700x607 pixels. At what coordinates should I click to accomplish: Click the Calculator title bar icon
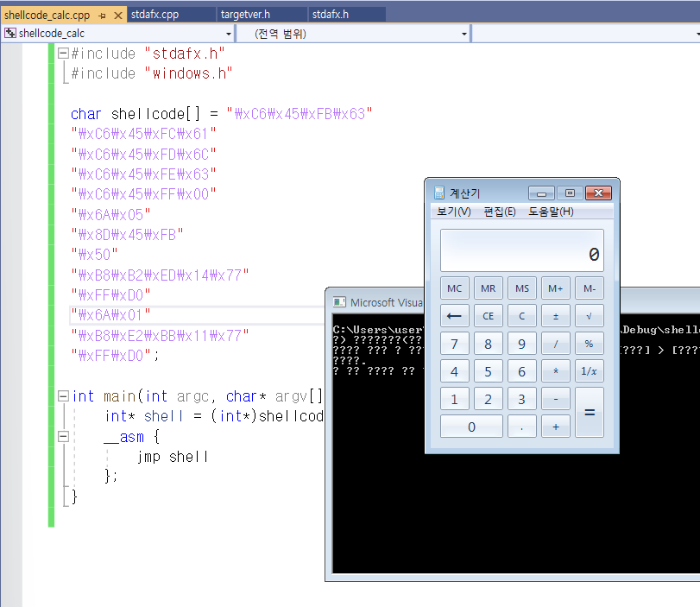pyautogui.click(x=439, y=193)
